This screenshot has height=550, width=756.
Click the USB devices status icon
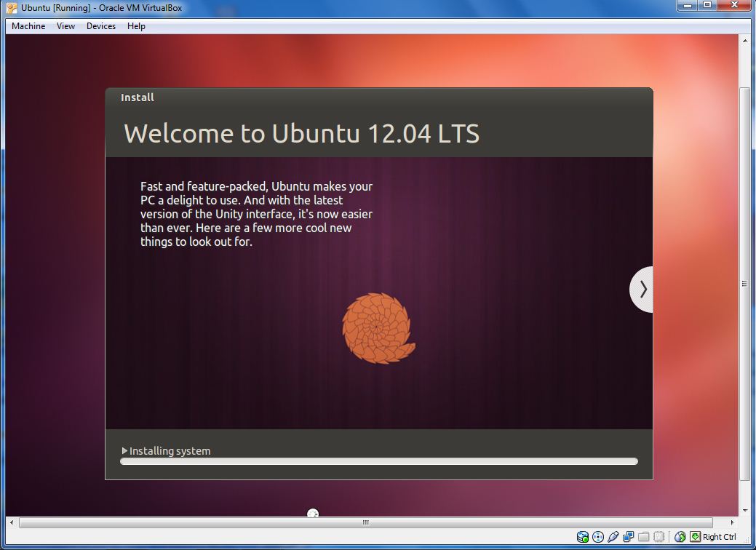[x=613, y=537]
